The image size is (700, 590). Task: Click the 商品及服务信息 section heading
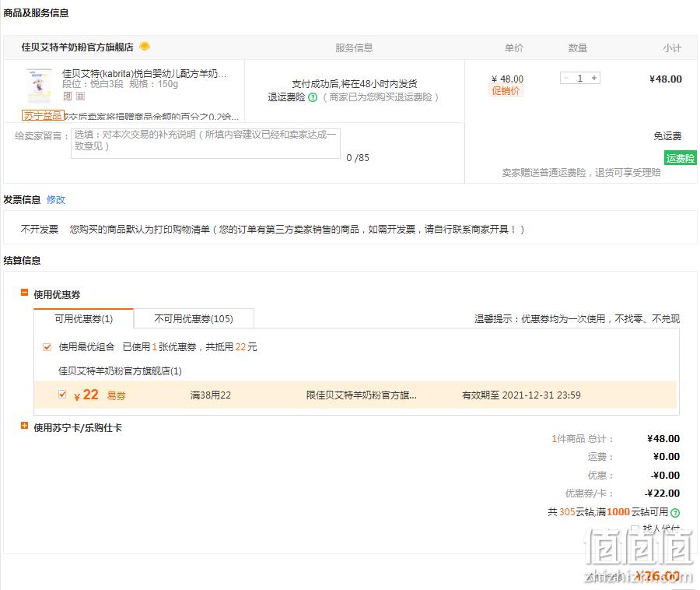[x=36, y=13]
